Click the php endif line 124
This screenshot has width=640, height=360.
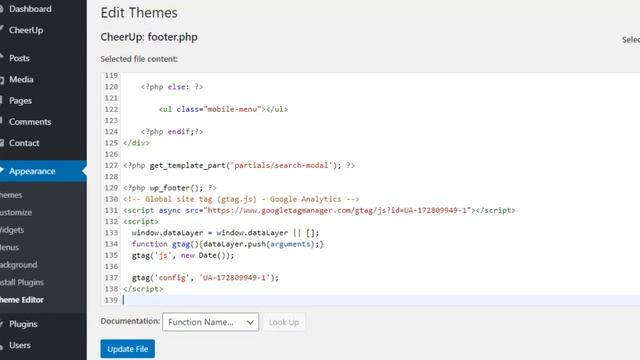[x=172, y=132]
